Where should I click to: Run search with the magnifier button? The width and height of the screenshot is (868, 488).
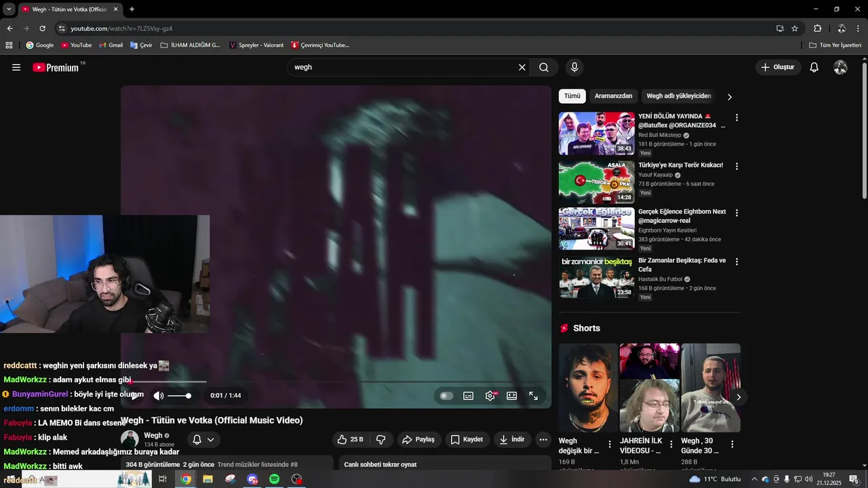pos(544,67)
